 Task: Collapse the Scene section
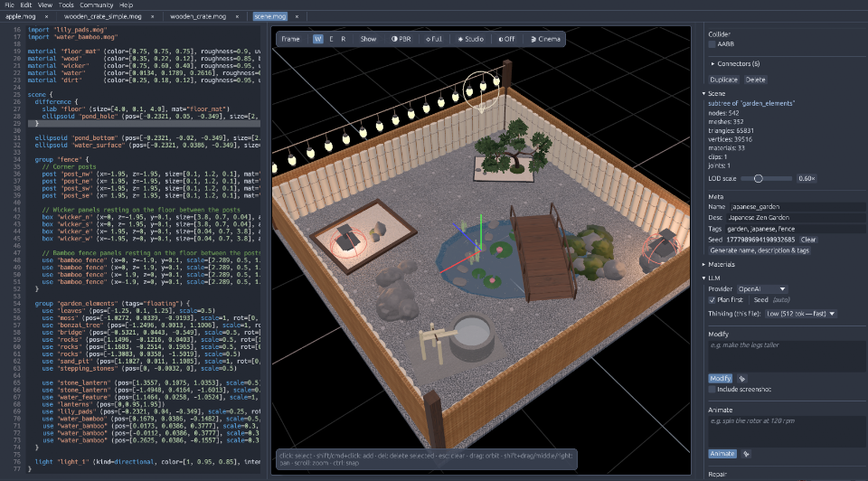pyautogui.click(x=713, y=93)
